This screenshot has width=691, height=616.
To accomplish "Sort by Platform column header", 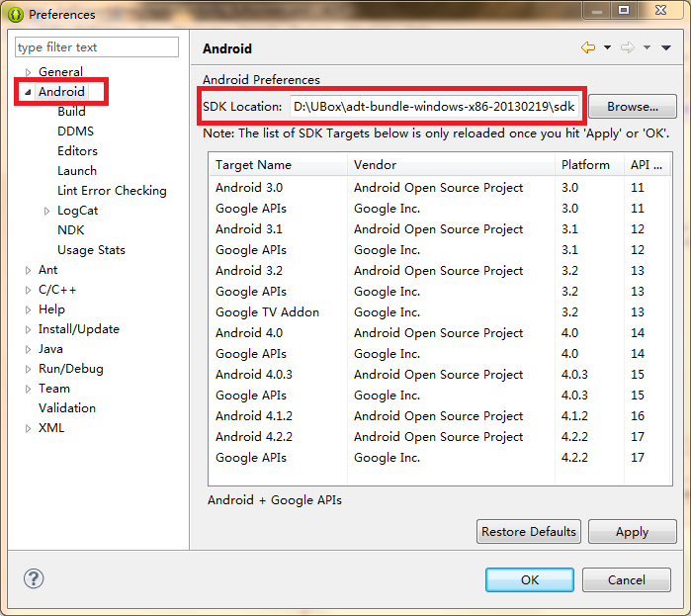I will coord(589,165).
